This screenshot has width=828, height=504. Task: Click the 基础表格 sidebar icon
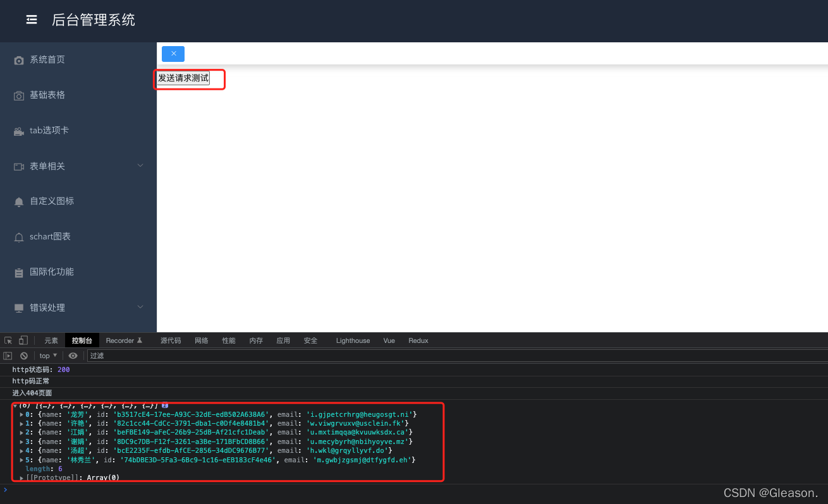point(19,95)
